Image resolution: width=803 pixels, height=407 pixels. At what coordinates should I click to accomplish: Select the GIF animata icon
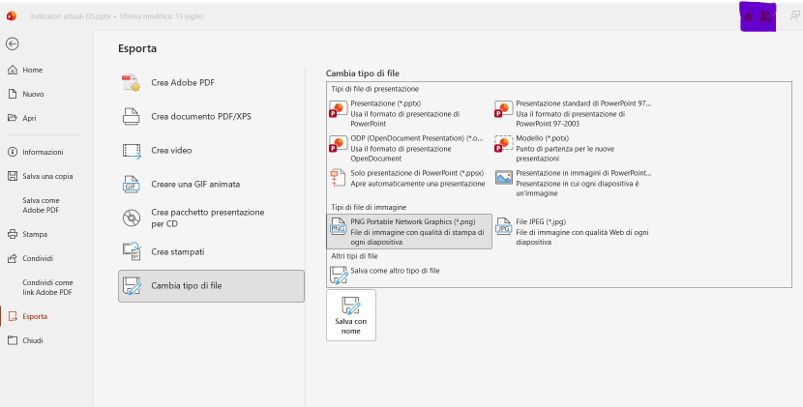[x=132, y=184]
